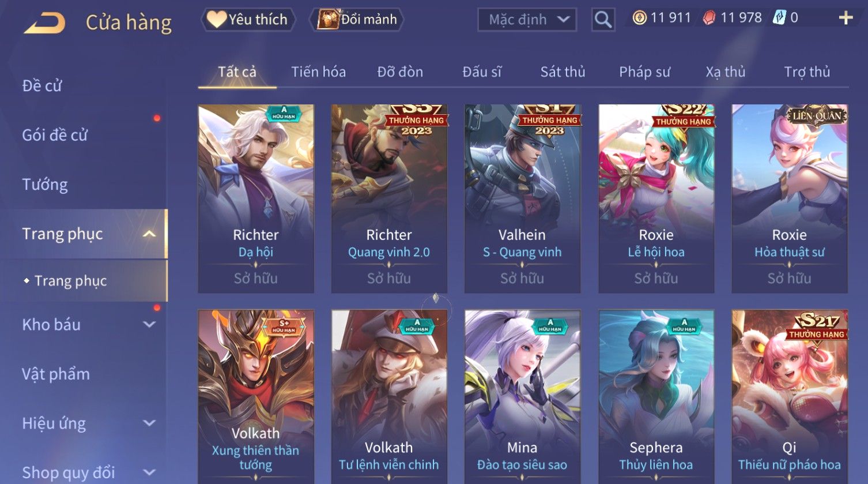The image size is (868, 484).
Task: Open the Mặc định sort dropdown
Action: pos(527,20)
